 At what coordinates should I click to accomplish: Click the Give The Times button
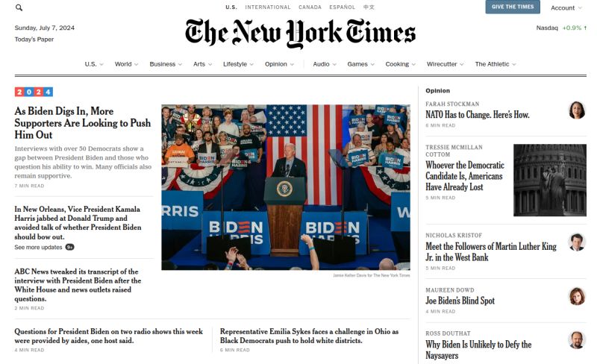pos(513,7)
